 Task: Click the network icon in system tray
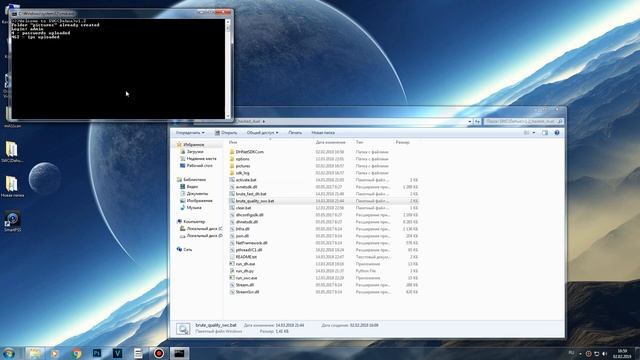(x=596, y=353)
